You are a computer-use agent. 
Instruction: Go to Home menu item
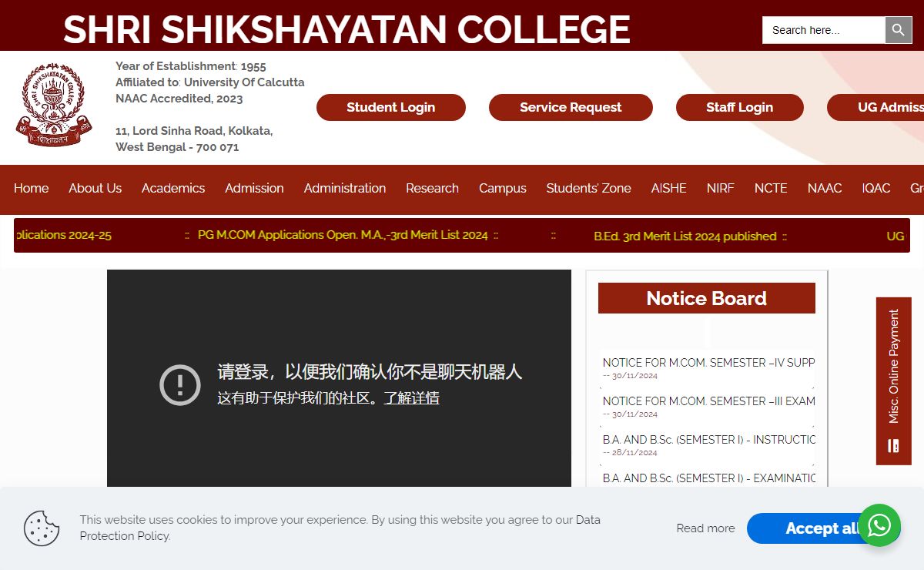point(31,188)
